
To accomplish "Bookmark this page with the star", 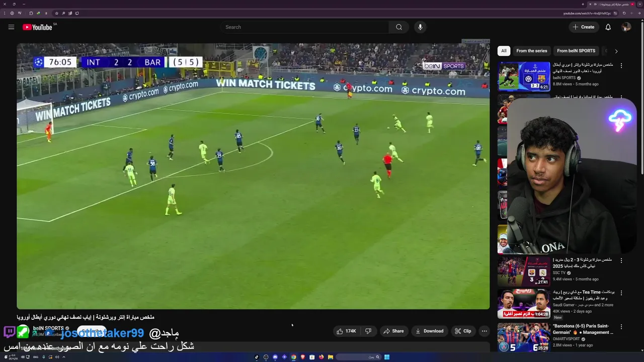I will pos(56,13).
